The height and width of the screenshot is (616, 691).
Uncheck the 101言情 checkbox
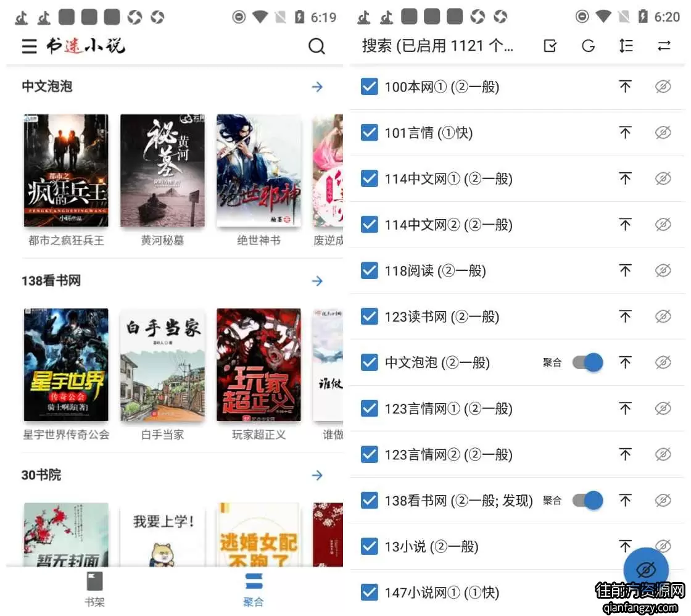369,132
